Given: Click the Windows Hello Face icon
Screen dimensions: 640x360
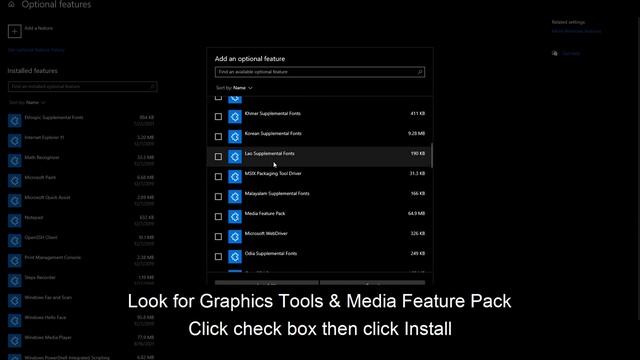Looking at the screenshot, I should click(15, 320).
